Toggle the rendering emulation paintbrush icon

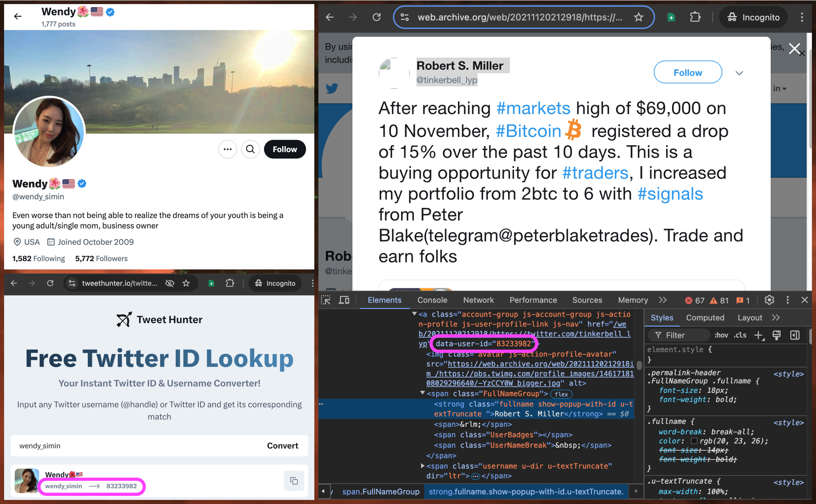pos(777,335)
